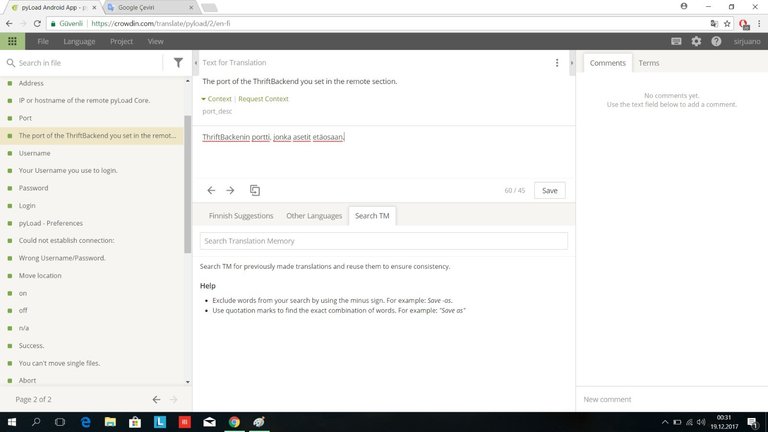The height and width of the screenshot is (432, 768).
Task: Click the browser address bar
Action: pyautogui.click(x=377, y=24)
